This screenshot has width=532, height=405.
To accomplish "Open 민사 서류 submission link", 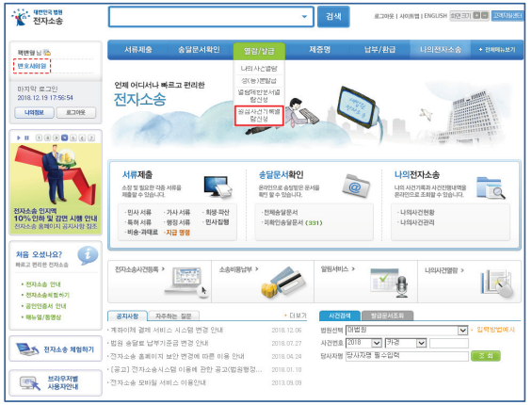I will click(x=138, y=213).
